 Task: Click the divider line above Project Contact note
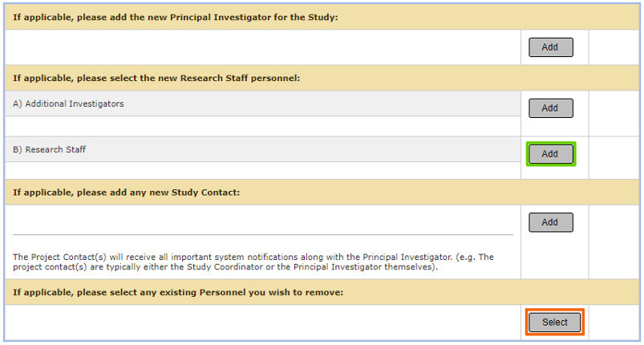(263, 235)
